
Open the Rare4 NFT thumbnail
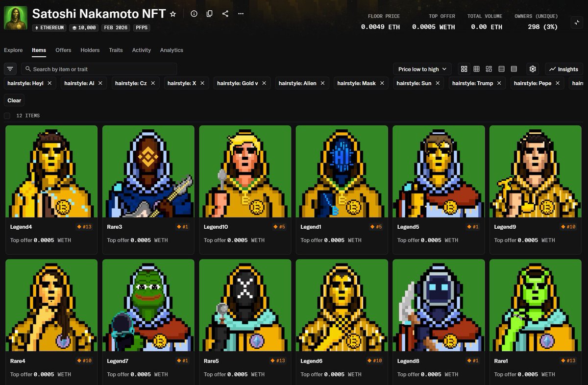pyautogui.click(x=51, y=306)
